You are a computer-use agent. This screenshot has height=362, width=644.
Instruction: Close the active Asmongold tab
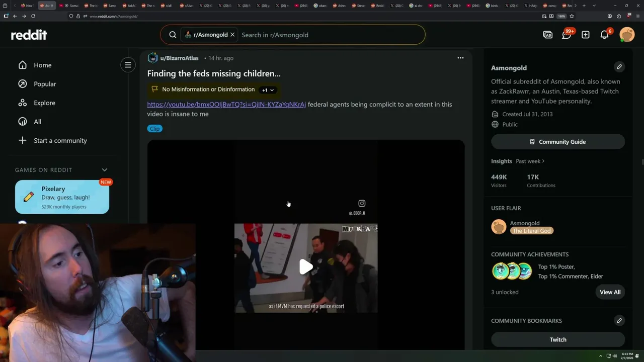point(52,6)
